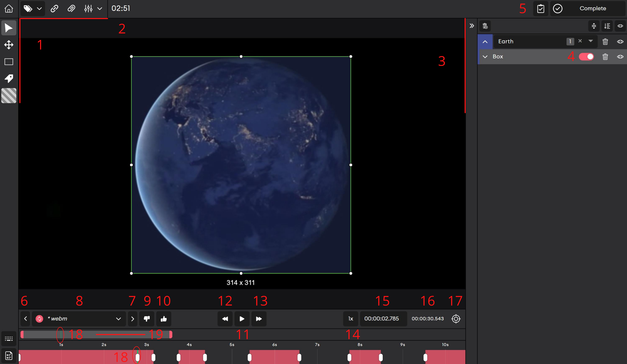The width and height of the screenshot is (627, 364).
Task: Click the sort annotations icon
Action: point(607,26)
